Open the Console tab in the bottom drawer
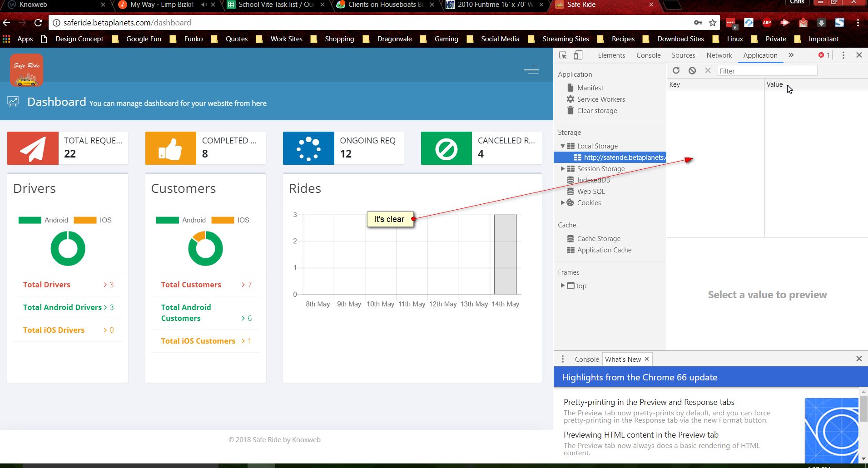This screenshot has height=468, width=868. (x=586, y=359)
